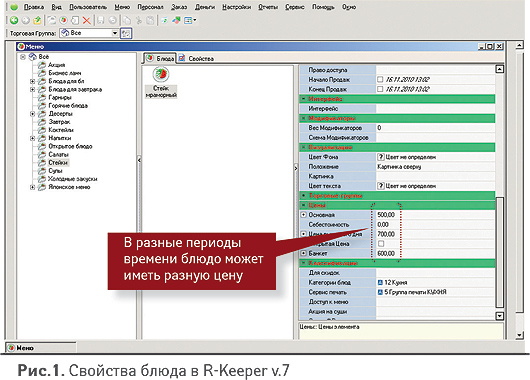Click the greyed-out paste clipboard icon
The width and height of the screenshot is (530, 380).
(150, 20)
